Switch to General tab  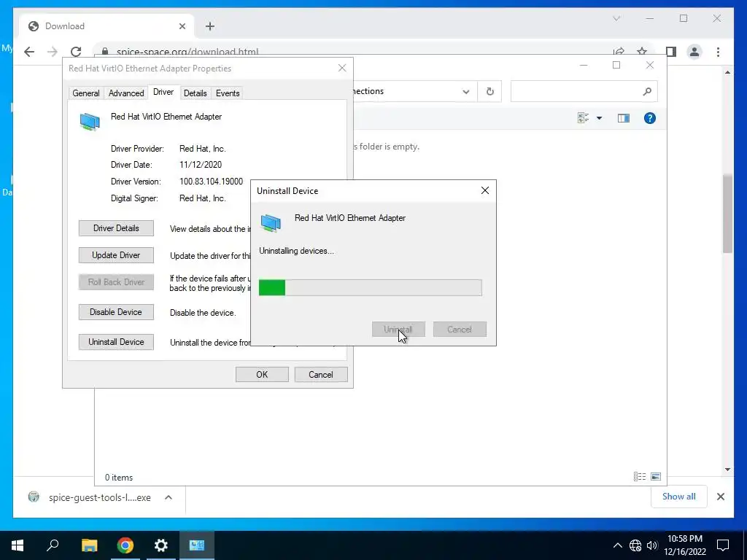pos(86,93)
